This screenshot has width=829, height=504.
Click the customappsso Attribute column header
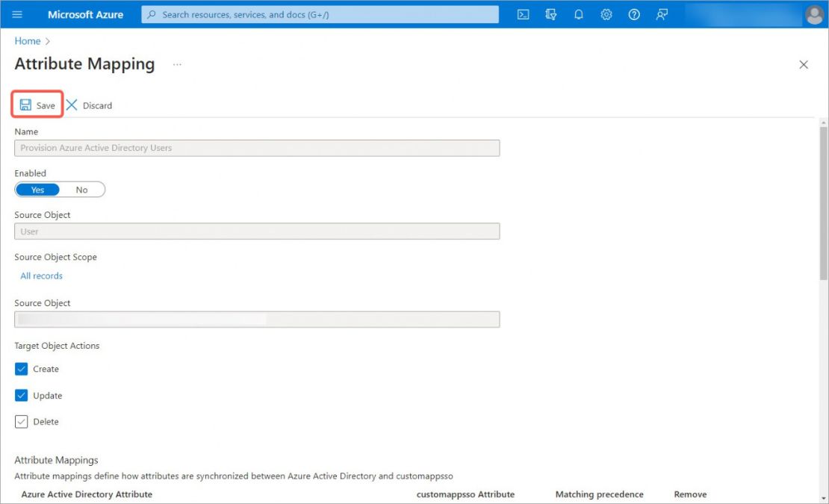465,494
